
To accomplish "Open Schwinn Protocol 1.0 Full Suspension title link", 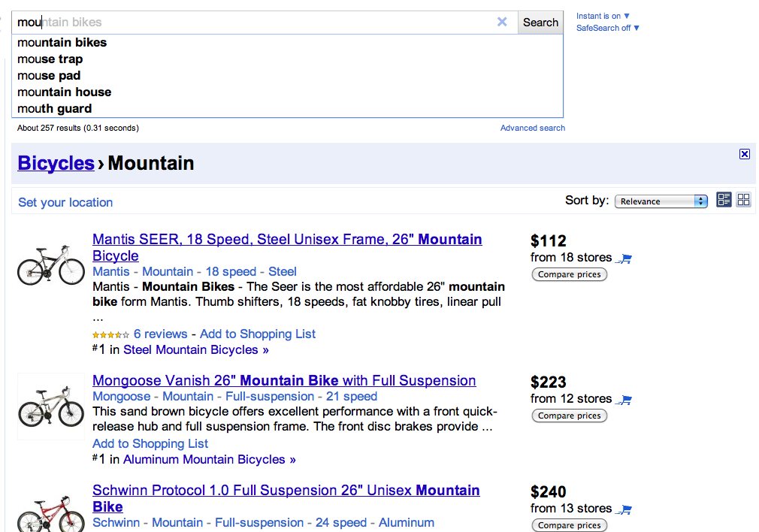I will (x=286, y=498).
